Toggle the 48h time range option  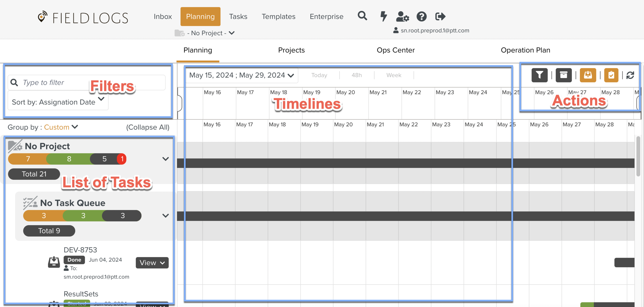(357, 75)
